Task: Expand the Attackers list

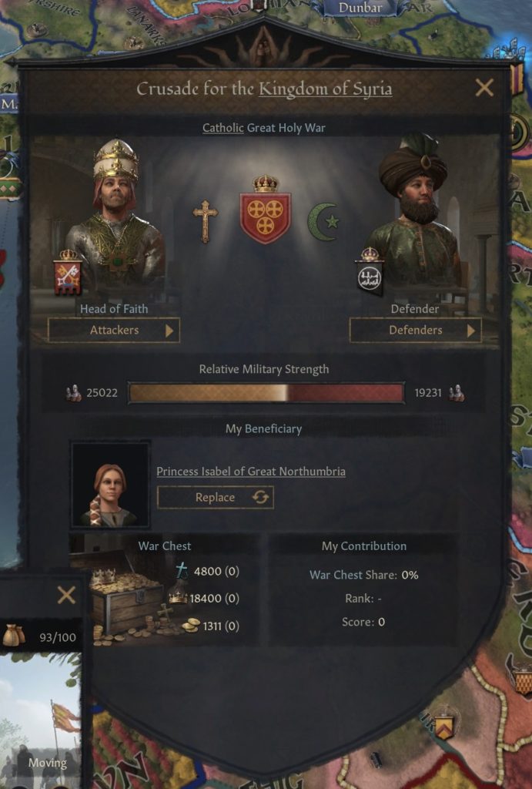Action: coord(114,330)
